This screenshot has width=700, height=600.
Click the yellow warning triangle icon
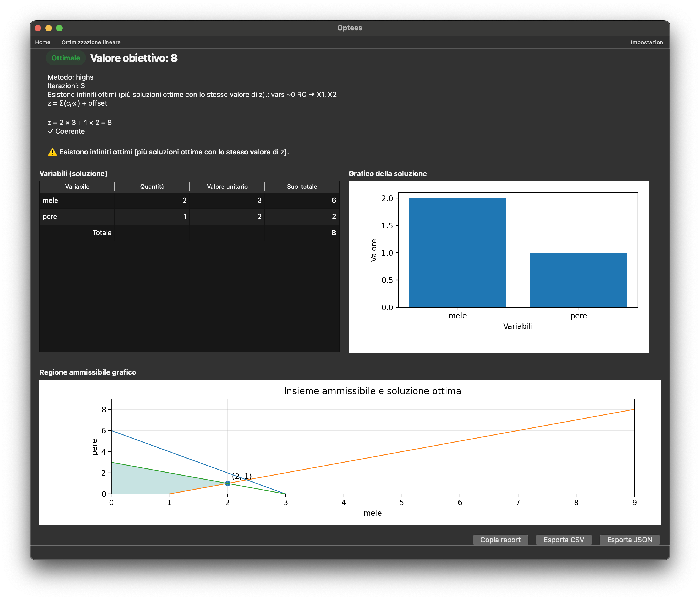(52, 152)
